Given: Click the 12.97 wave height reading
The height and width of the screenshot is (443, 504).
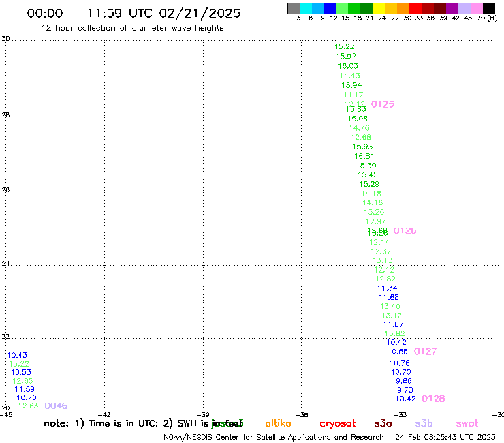Looking at the screenshot, I should tap(375, 221).
